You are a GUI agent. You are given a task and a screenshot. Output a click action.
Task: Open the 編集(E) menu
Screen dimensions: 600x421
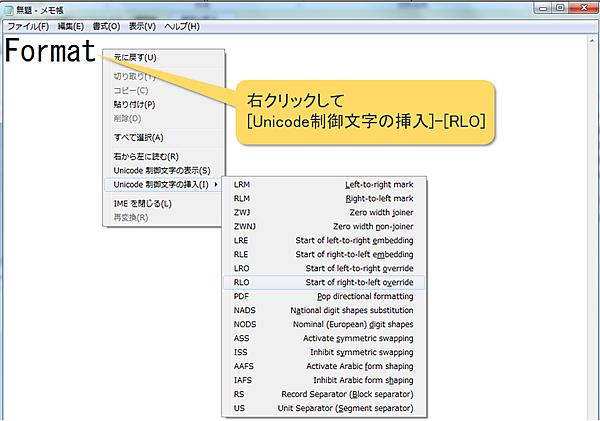point(71,25)
